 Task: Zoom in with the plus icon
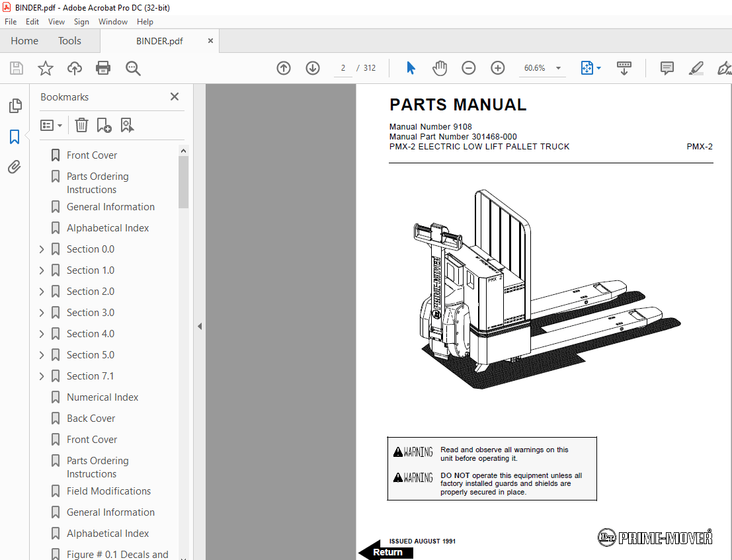coord(497,67)
